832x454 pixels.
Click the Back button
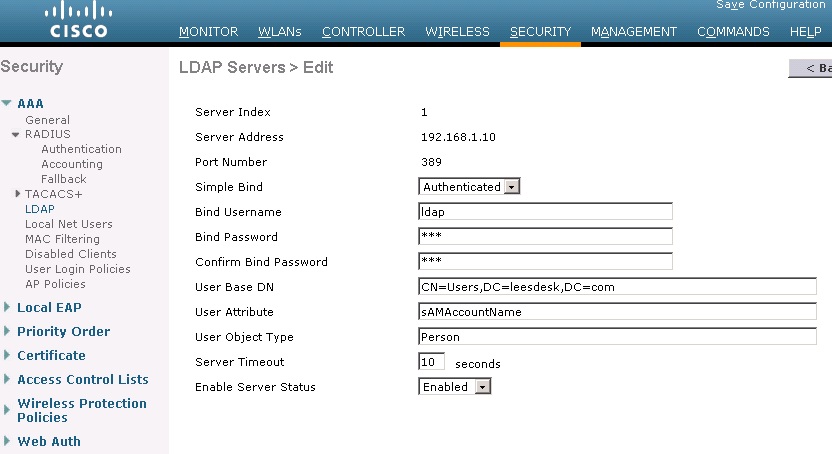click(x=811, y=68)
